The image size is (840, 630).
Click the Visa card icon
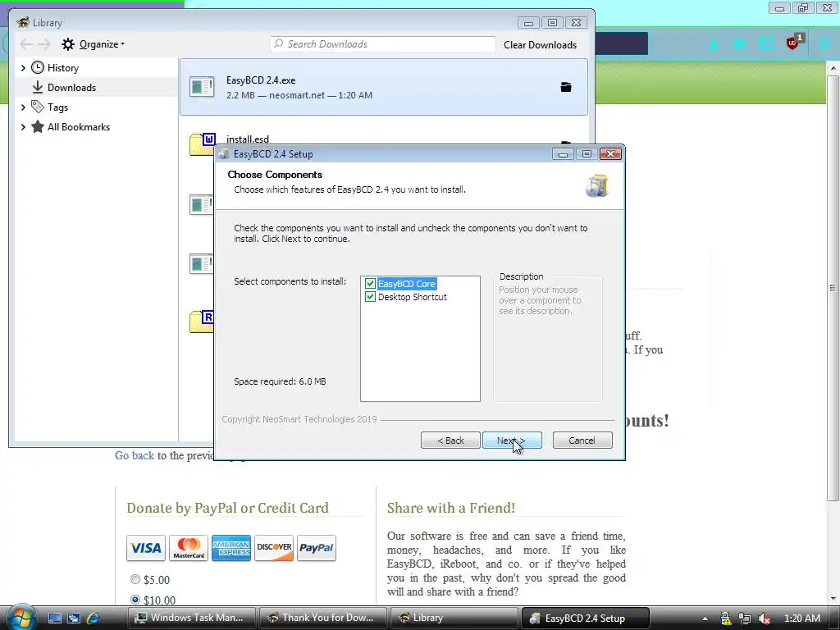pyautogui.click(x=146, y=547)
